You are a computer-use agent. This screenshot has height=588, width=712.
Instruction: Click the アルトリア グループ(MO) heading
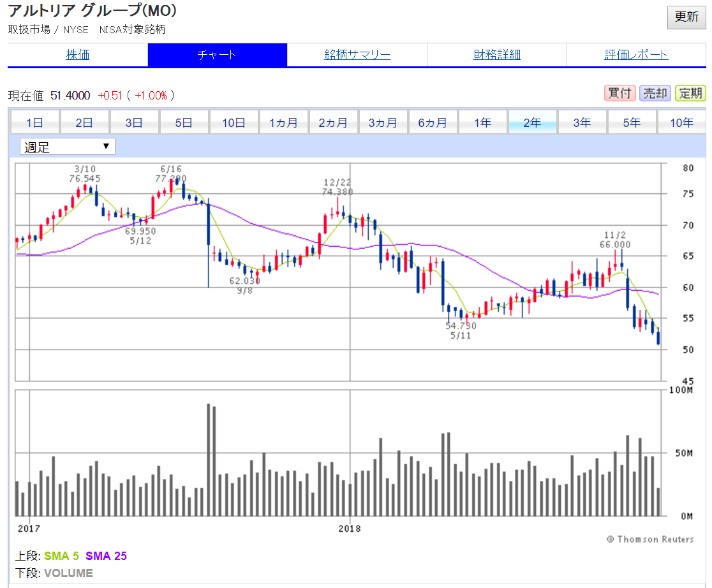point(93,11)
